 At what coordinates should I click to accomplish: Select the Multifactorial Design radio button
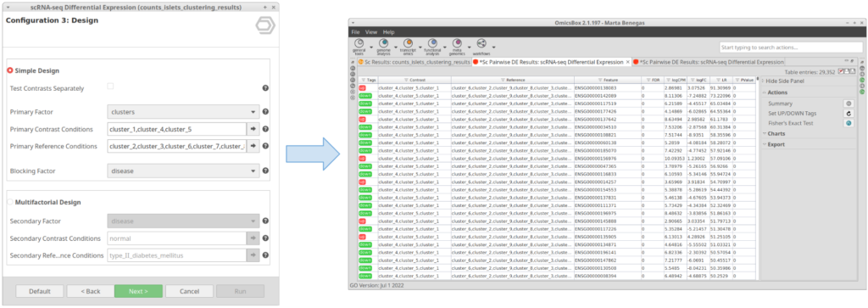[10, 202]
